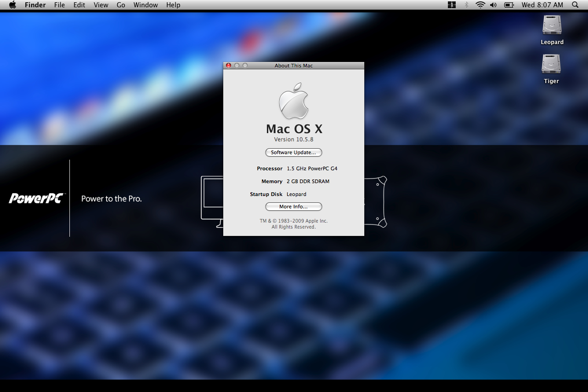Screen dimensions: 588x392
Task: Open the Wi-Fi AirPort status menu
Action: 481,5
